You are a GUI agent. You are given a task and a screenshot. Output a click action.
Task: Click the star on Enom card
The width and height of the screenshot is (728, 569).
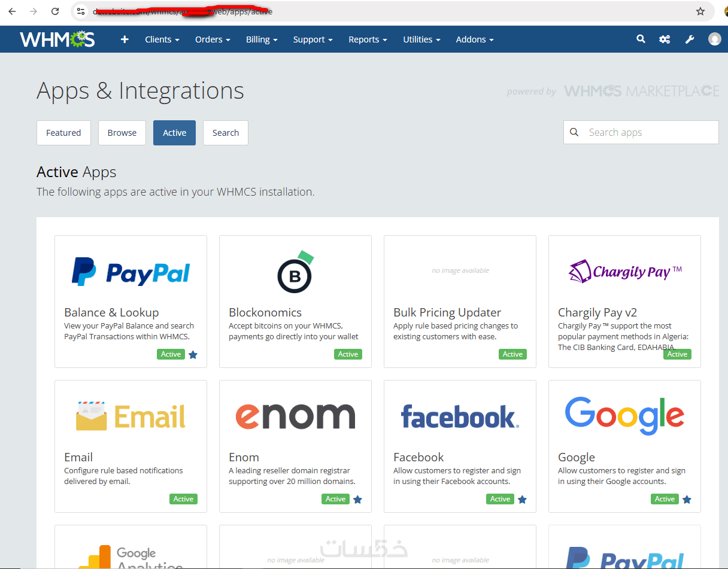click(x=357, y=500)
